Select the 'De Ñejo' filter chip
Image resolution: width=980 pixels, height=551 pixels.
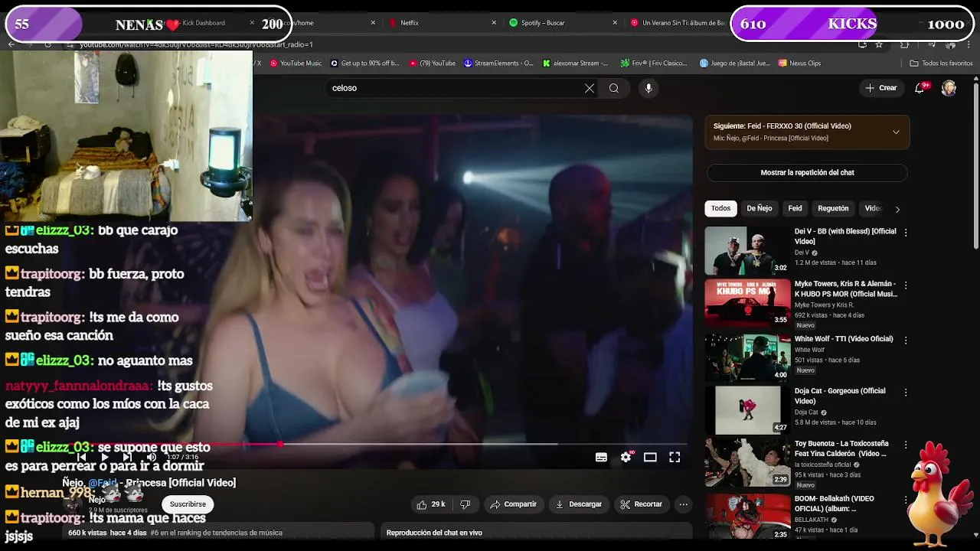759,208
